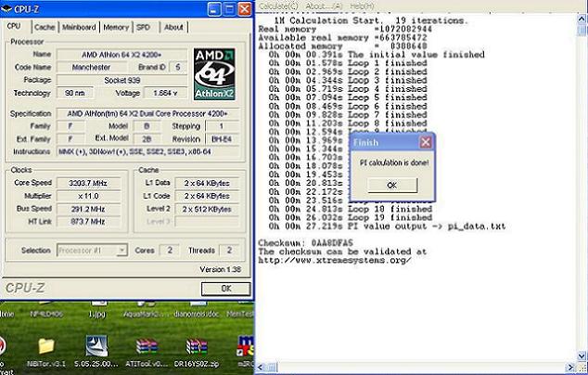Select the mIRC desktop icon
Screen dimensions: 588x375
[x=246, y=346]
